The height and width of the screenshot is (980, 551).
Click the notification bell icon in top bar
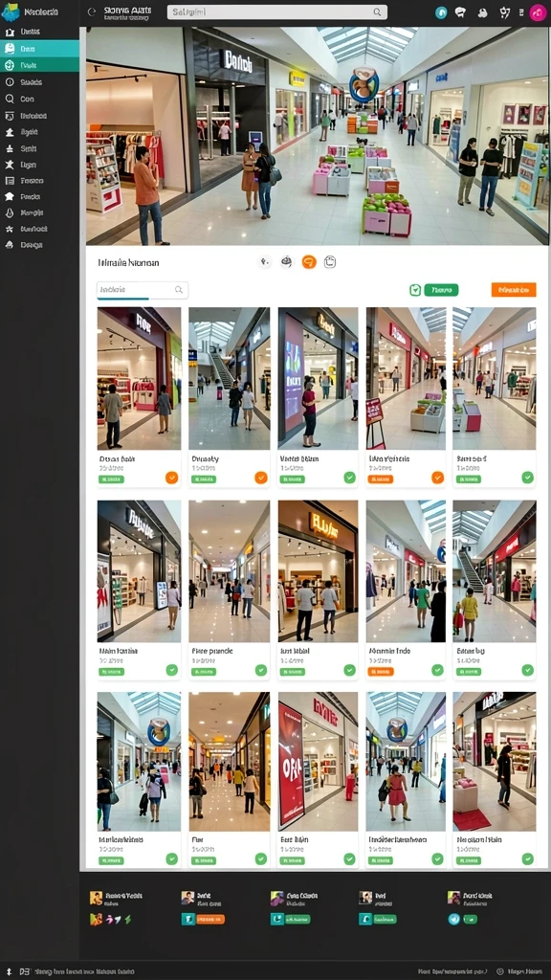(482, 12)
